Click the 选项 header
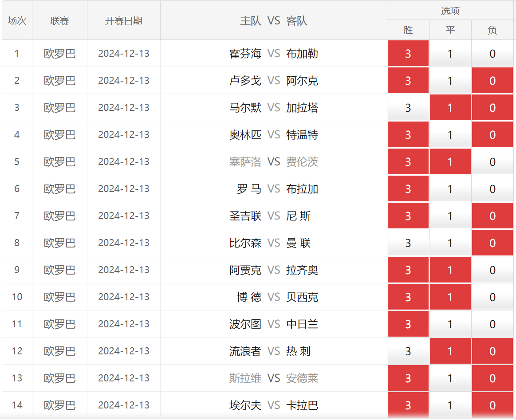The image size is (516, 420). (450, 11)
